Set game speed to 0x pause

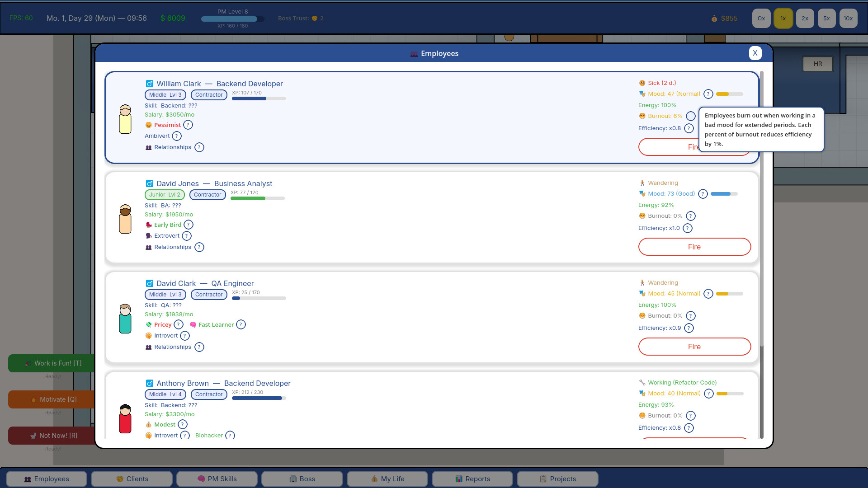[x=761, y=19]
